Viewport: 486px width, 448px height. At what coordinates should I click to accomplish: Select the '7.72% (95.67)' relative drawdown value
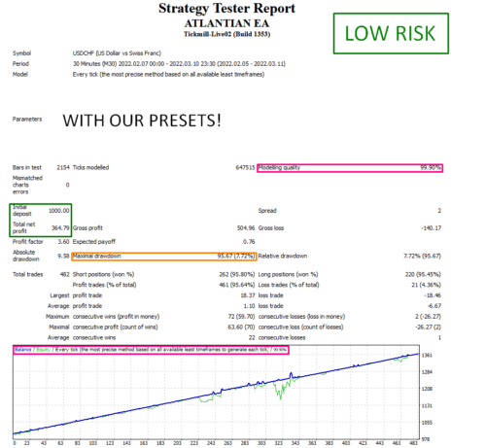[x=422, y=256]
